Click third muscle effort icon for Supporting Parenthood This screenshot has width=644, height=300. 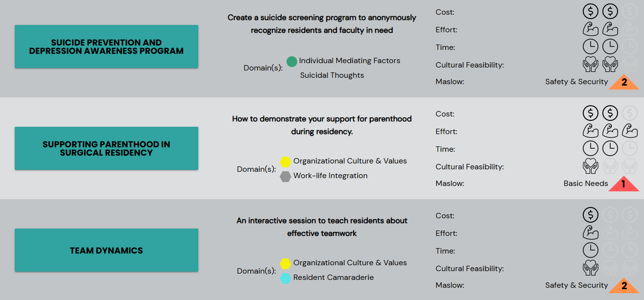click(629, 131)
